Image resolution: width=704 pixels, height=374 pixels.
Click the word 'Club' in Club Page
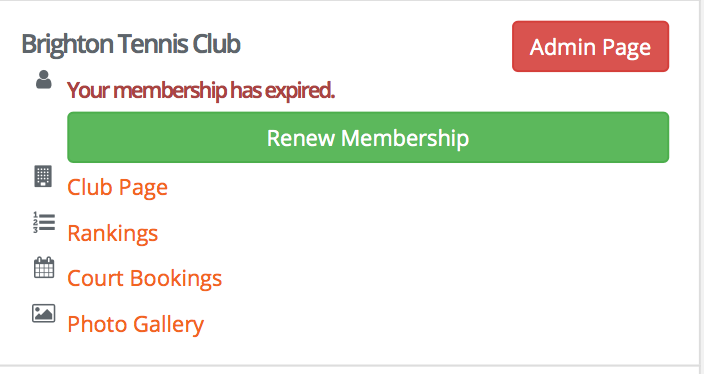pos(90,187)
